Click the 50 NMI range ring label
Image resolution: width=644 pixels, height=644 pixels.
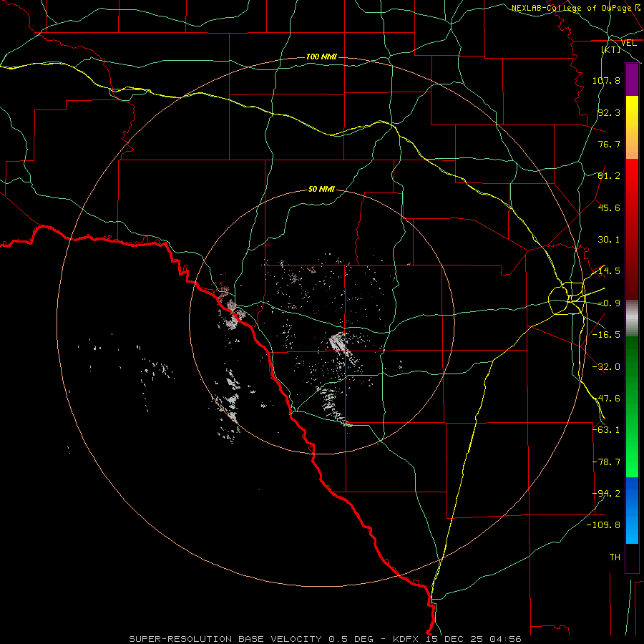[321, 189]
